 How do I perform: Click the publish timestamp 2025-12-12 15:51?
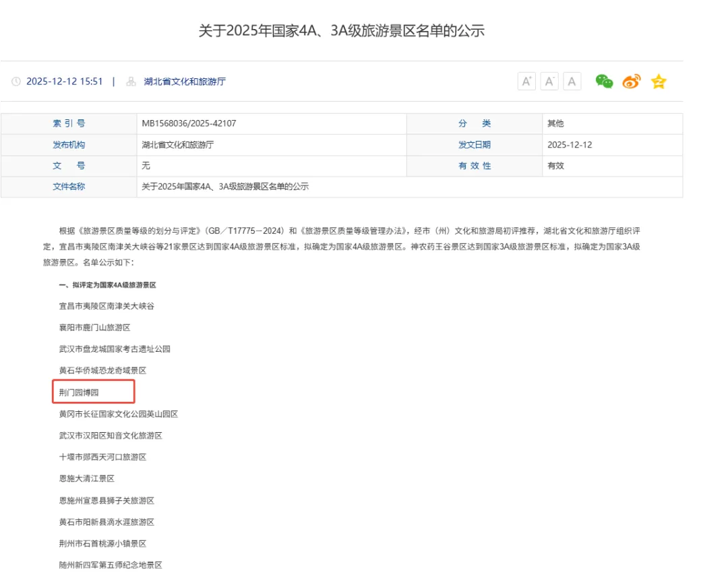tap(65, 82)
